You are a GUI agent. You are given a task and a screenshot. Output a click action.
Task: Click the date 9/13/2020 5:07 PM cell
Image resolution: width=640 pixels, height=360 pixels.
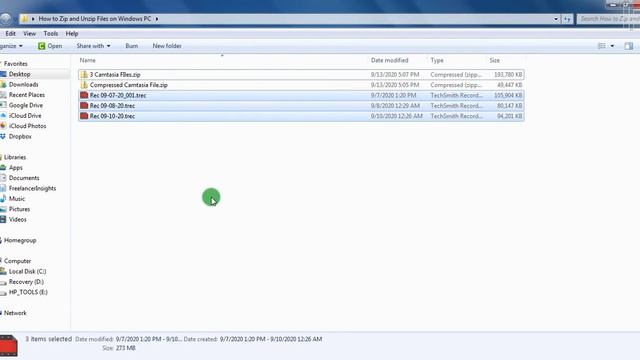point(395,75)
